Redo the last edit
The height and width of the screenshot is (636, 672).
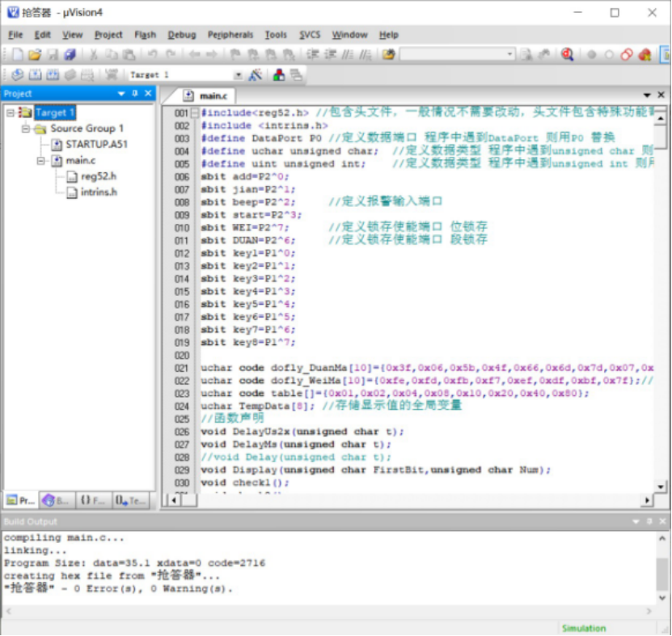(171, 54)
